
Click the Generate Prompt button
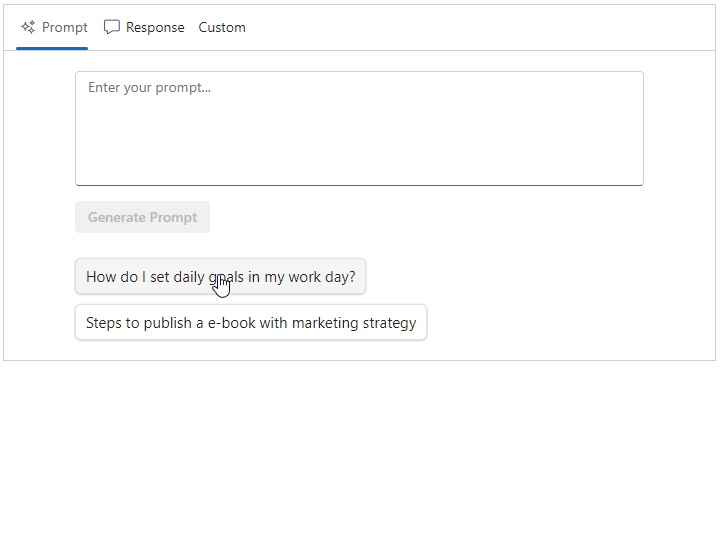coord(143,217)
